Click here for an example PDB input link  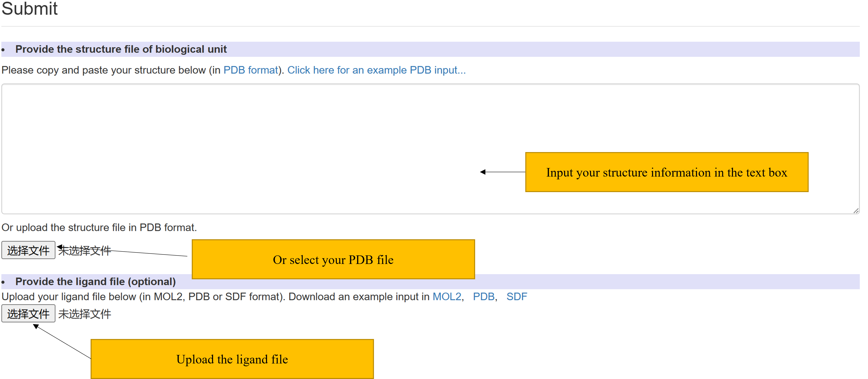pyautogui.click(x=376, y=70)
